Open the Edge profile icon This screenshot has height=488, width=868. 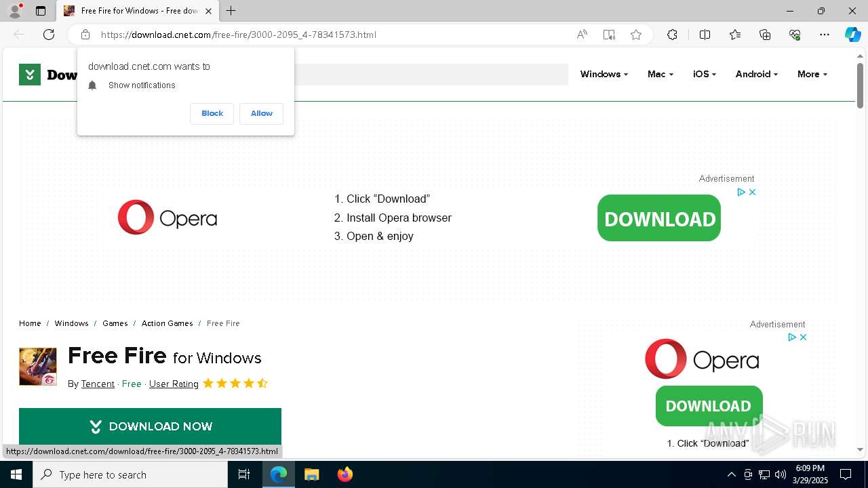(14, 11)
